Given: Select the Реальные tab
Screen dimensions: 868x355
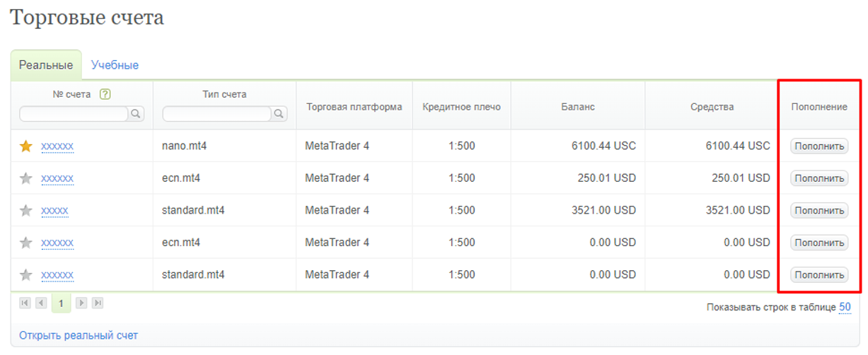Looking at the screenshot, I should pyautogui.click(x=46, y=65).
